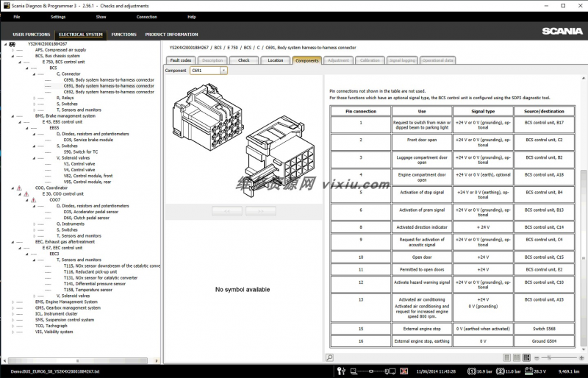Image resolution: width=588 pixels, height=378 pixels.
Task: Collapse the C, Connector node
Action: pyautogui.click(x=34, y=74)
